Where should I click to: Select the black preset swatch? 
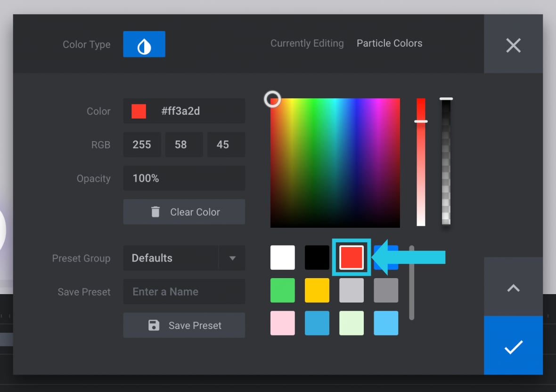pyautogui.click(x=317, y=257)
